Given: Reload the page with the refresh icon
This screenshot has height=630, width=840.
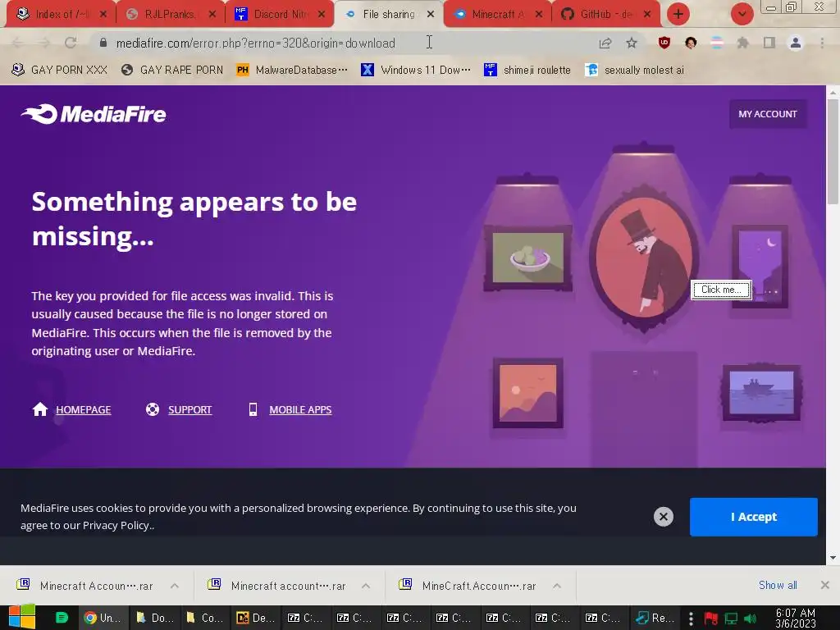Looking at the screenshot, I should pyautogui.click(x=71, y=43).
